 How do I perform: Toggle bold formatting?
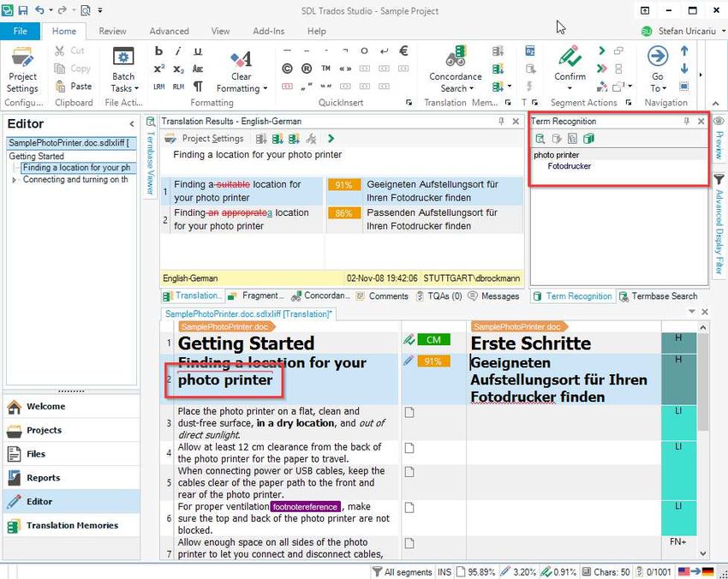pyautogui.click(x=158, y=51)
